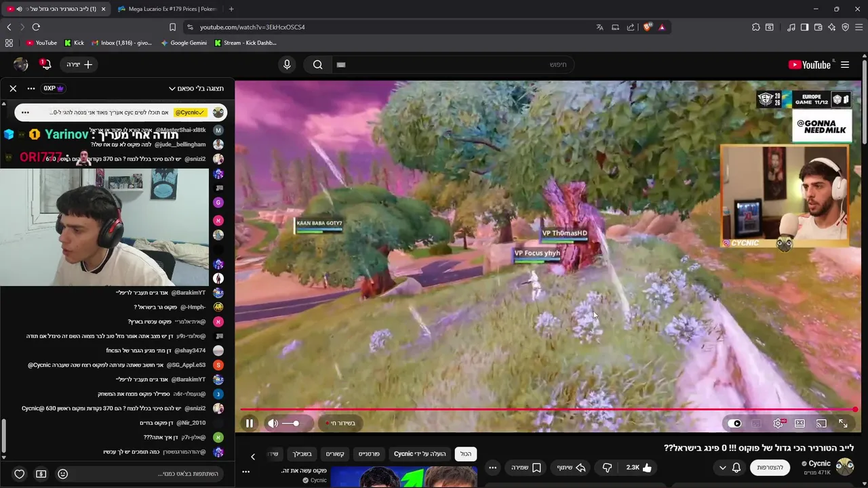Select the Cycnic uploads filter chip

click(x=420, y=454)
